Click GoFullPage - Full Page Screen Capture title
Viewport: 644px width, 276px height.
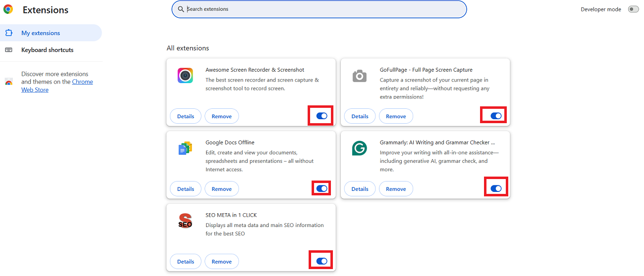pos(426,70)
